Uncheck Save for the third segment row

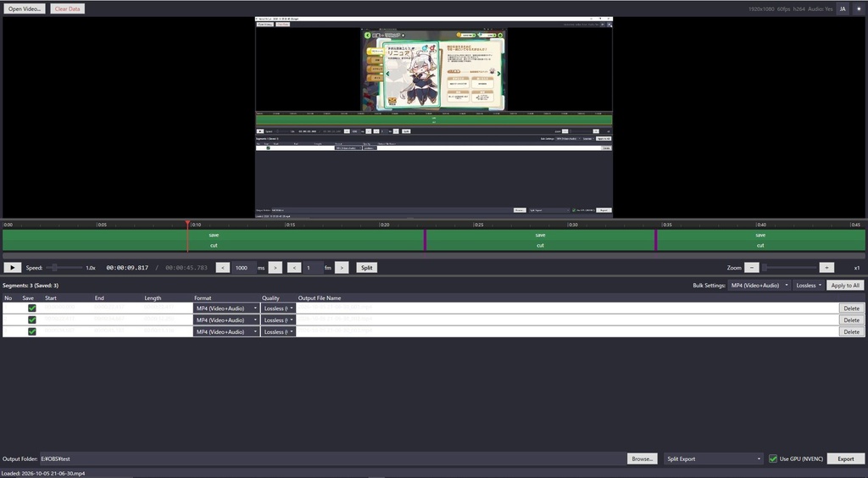click(x=32, y=332)
